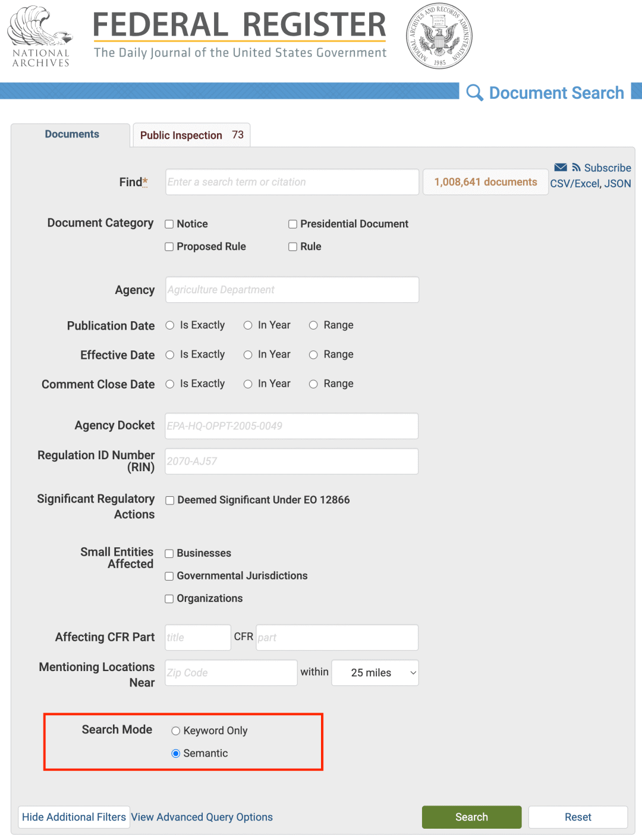
Task: Select Effective Date In Year
Action: (248, 355)
